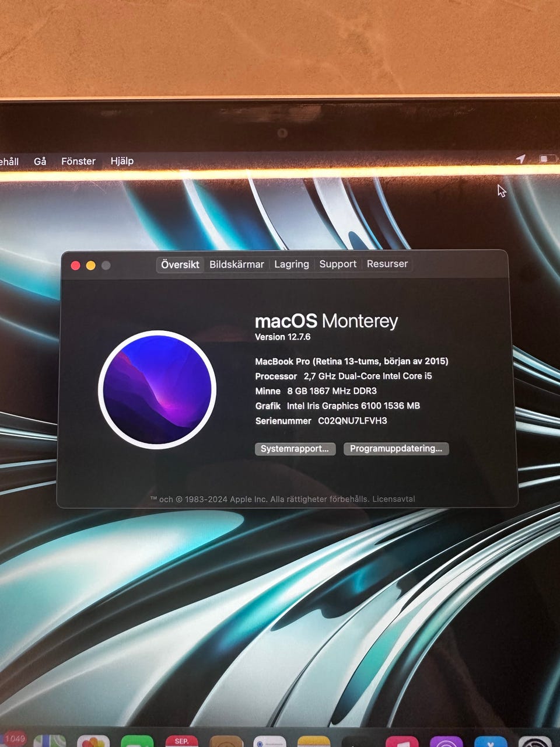This screenshot has height=747, width=560.
Task: Click the macOS Monterey logo image
Action: tap(157, 389)
